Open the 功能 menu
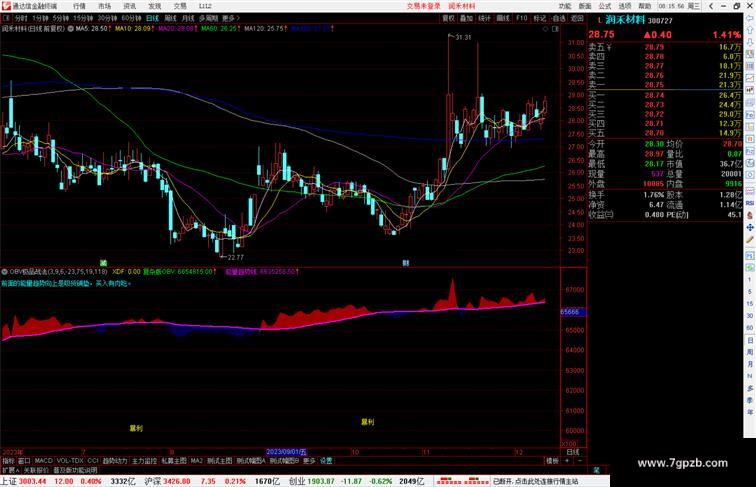The image size is (756, 487). point(565,6)
